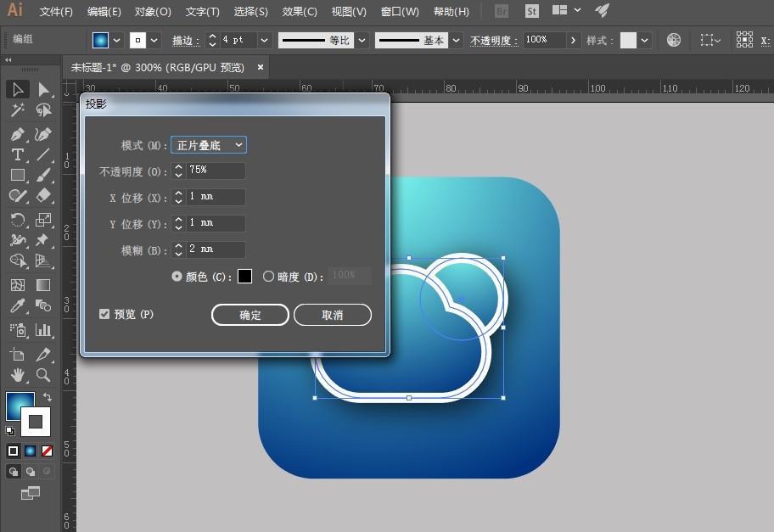Open Adobe Stock via St icon
Viewport: 774px width, 532px height.
click(x=531, y=11)
